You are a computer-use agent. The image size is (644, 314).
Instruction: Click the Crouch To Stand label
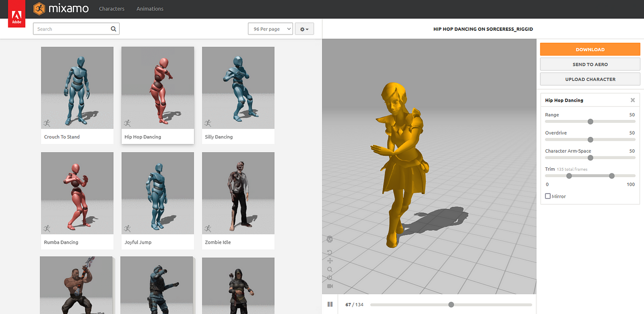point(62,137)
